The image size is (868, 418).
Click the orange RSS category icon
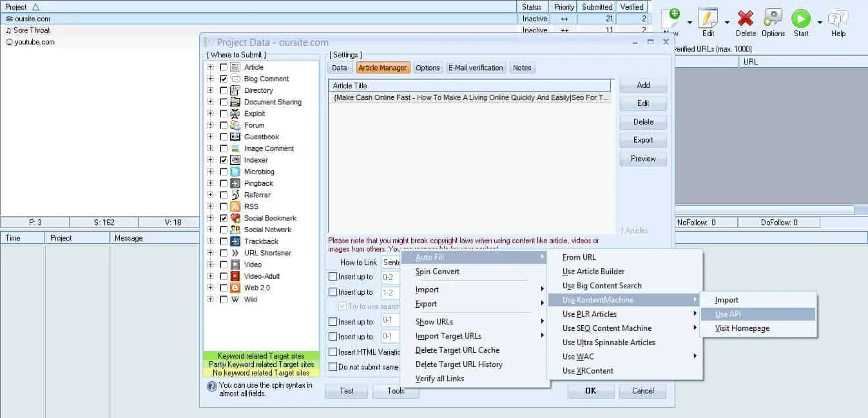pos(235,206)
